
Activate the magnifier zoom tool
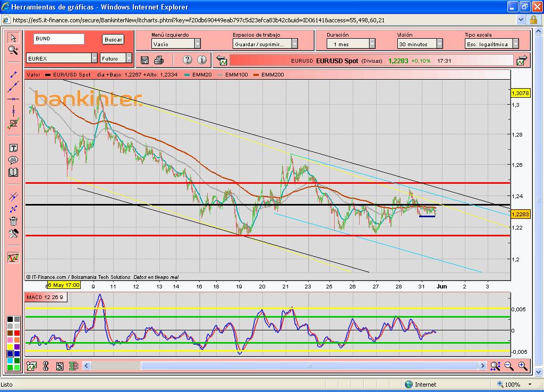click(x=13, y=50)
